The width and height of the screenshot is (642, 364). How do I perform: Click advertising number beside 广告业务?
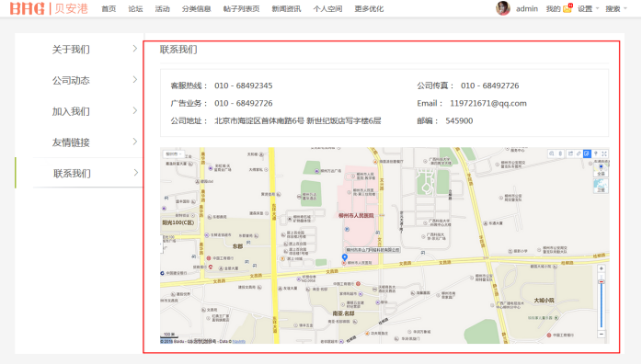point(243,104)
